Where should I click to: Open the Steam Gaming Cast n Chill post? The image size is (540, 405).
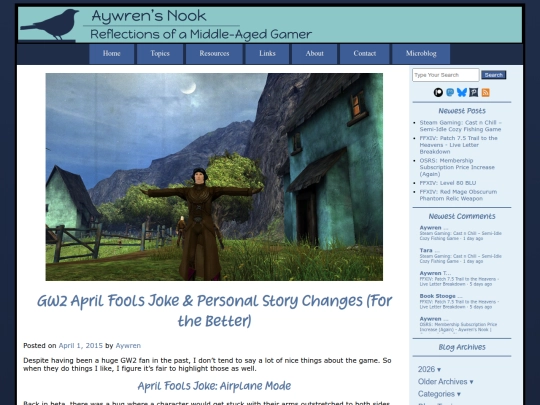(x=460, y=126)
